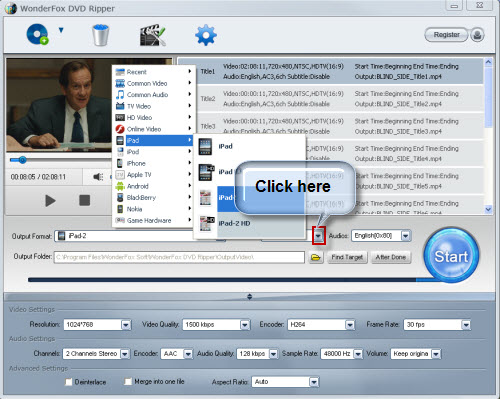Image resolution: width=500 pixels, height=399 pixels.
Task: Open the Audio Quality 128 kbps dropdown
Action: tap(257, 353)
